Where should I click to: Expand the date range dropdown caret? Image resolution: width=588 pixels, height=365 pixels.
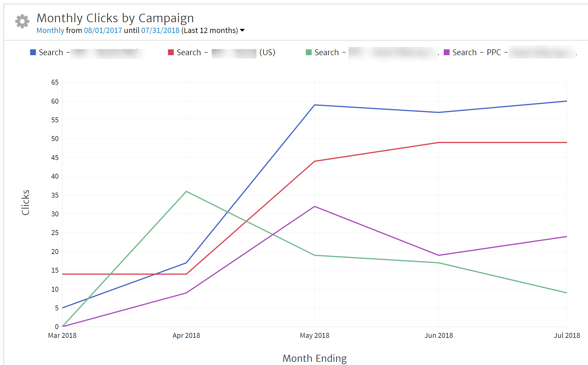[242, 30]
